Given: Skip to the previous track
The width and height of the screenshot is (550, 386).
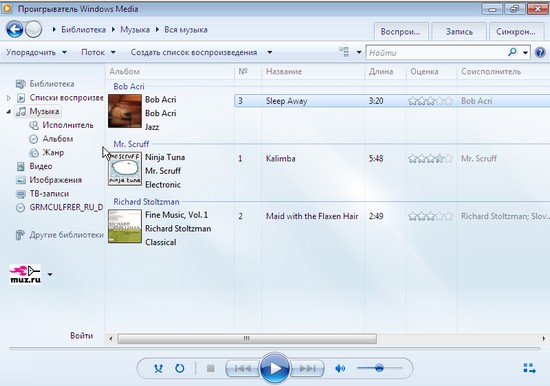Looking at the screenshot, I should click(x=243, y=368).
